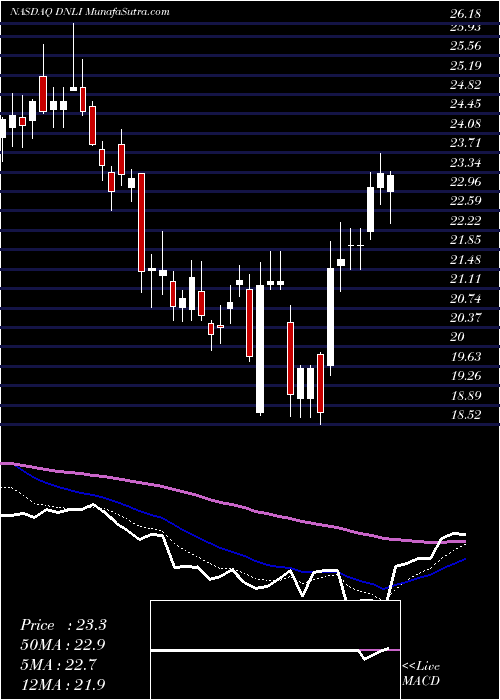Click the 23.71 price axis label
This screenshot has height=700, width=500.
(466, 143)
